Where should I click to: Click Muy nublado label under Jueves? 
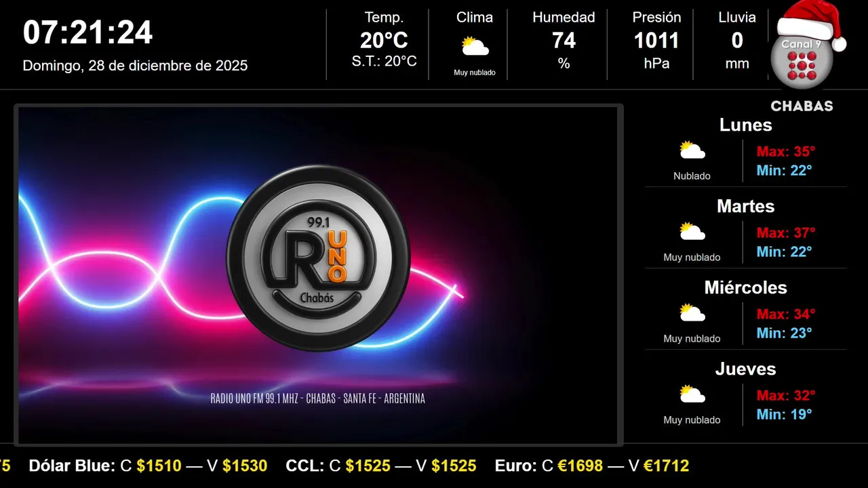coord(692,420)
